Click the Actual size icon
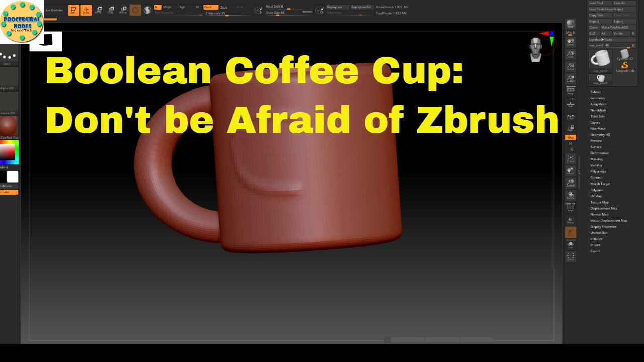Image resolution: width=644 pixels, height=362 pixels. 570,66
